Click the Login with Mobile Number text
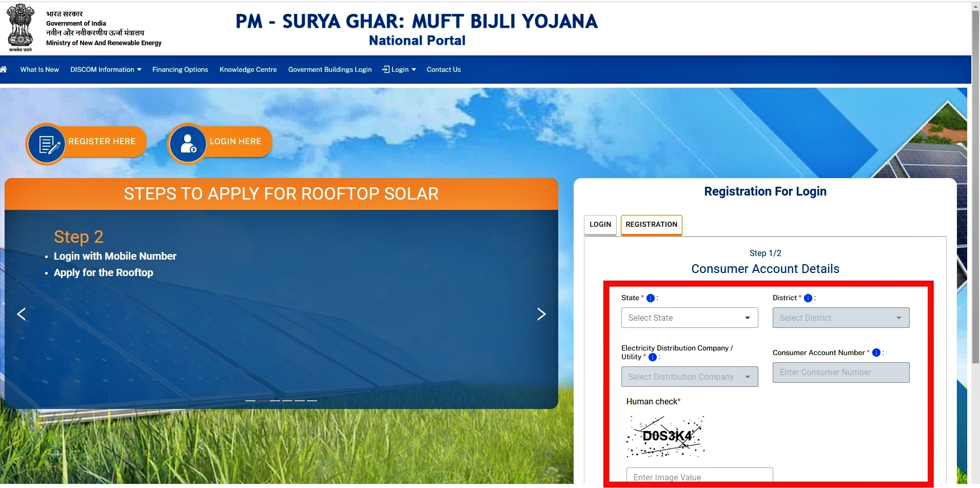This screenshot has width=980, height=488. [x=115, y=256]
